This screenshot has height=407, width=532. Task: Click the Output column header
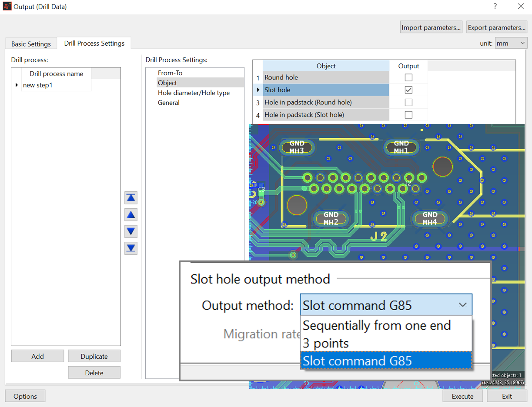click(x=408, y=66)
